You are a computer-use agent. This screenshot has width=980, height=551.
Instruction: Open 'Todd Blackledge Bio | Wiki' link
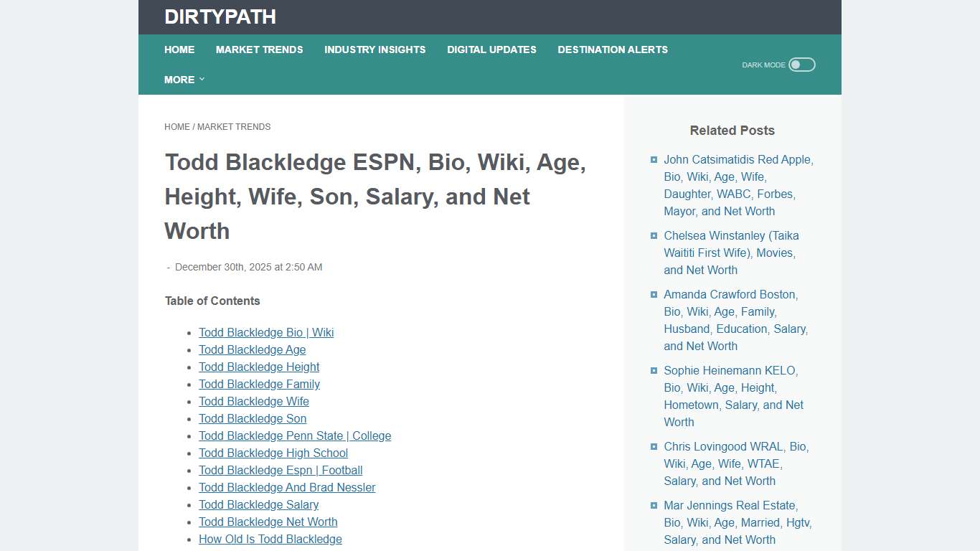pos(266,332)
